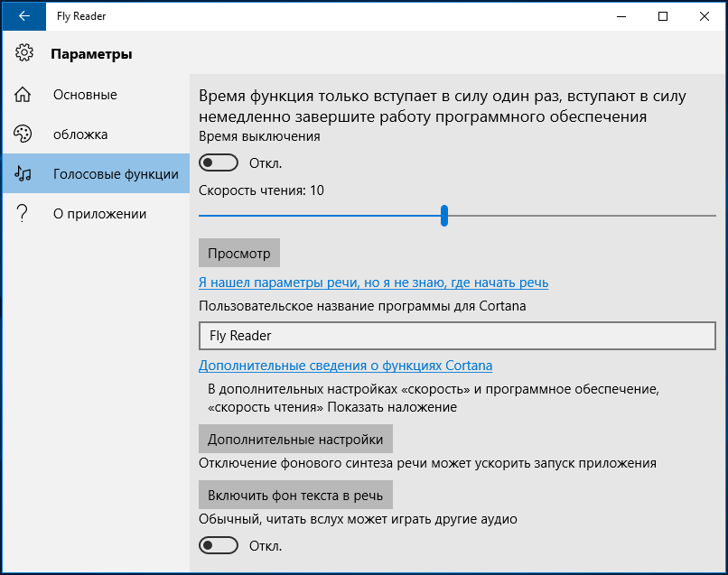The height and width of the screenshot is (575, 728).
Task: Select the Голосовые функции menu item
Action: 96,173
